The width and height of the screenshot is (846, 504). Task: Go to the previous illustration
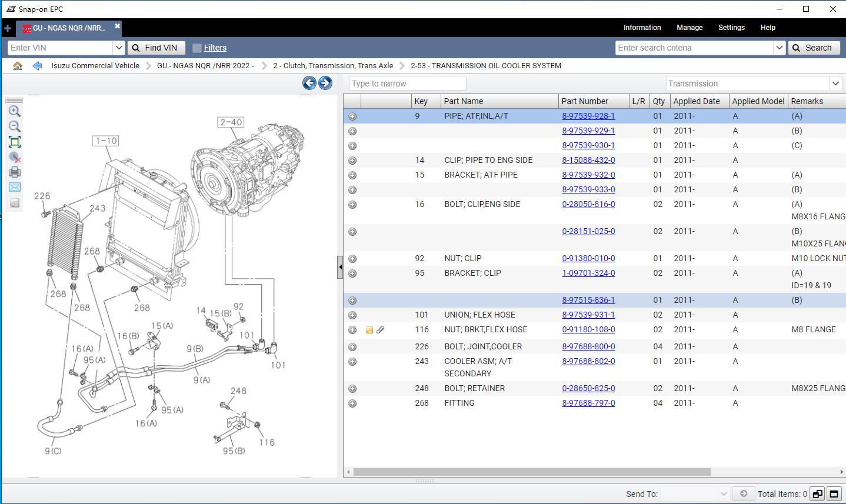tap(309, 83)
